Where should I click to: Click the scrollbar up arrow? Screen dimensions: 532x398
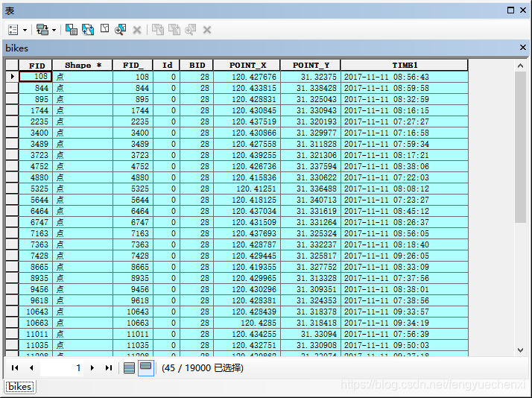pos(521,66)
